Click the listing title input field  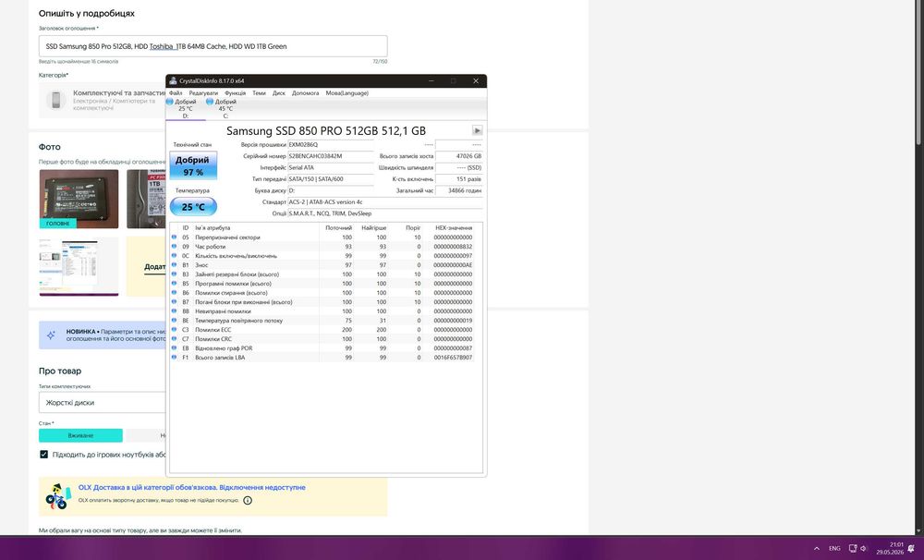tap(213, 46)
